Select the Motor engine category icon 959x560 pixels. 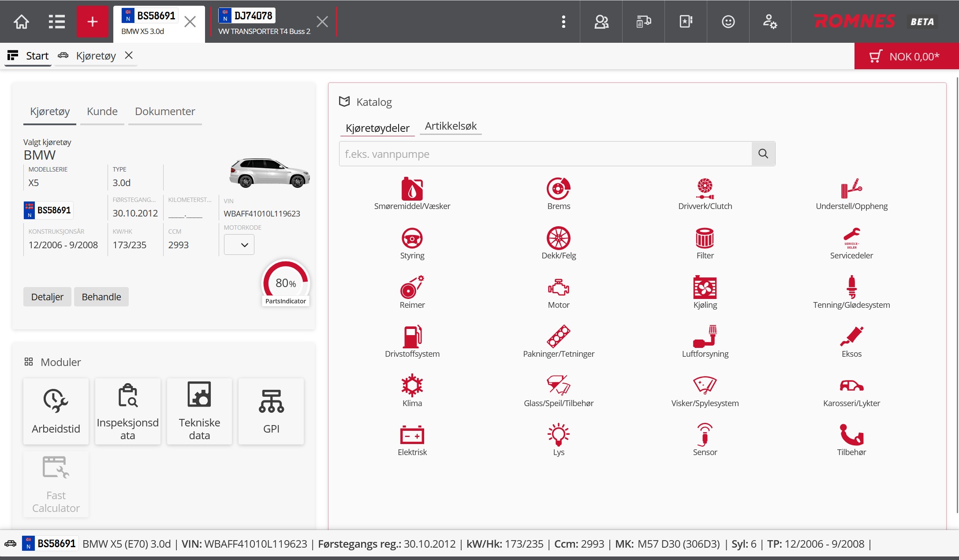[x=558, y=288]
